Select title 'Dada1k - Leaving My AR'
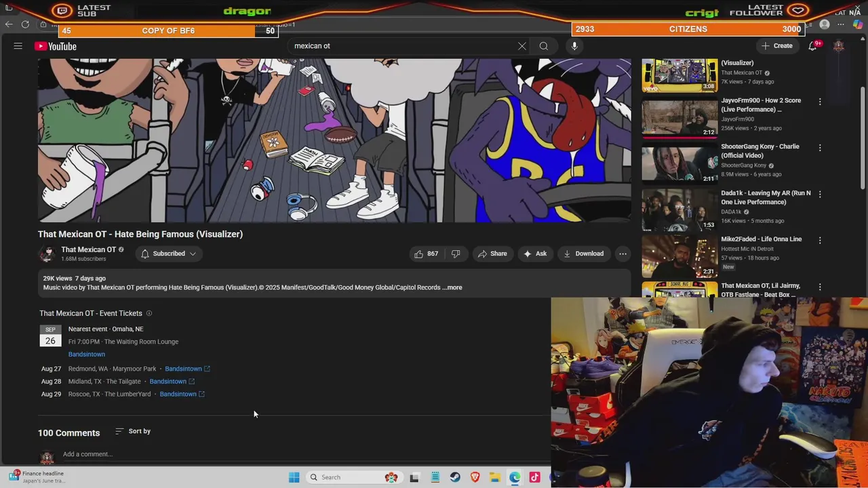 [766, 197]
